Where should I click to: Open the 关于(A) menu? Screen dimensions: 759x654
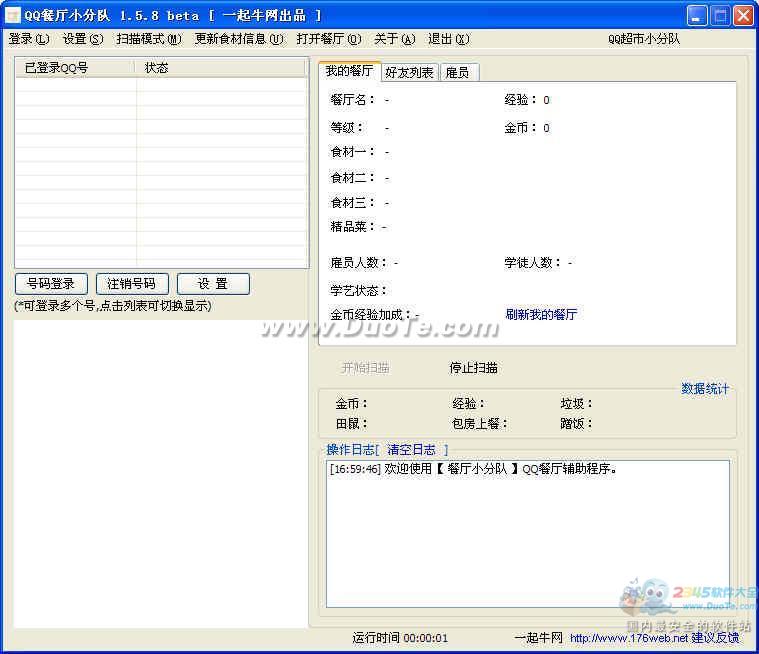(x=395, y=39)
